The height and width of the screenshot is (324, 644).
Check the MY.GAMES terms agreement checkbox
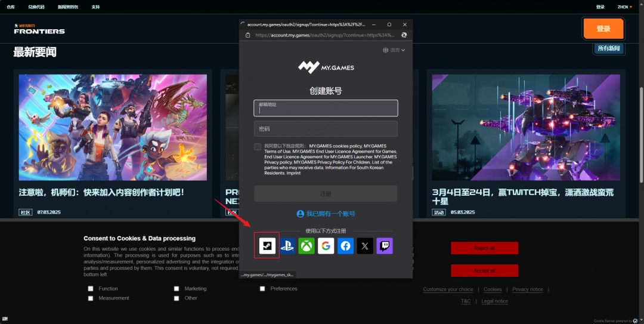[x=258, y=146]
